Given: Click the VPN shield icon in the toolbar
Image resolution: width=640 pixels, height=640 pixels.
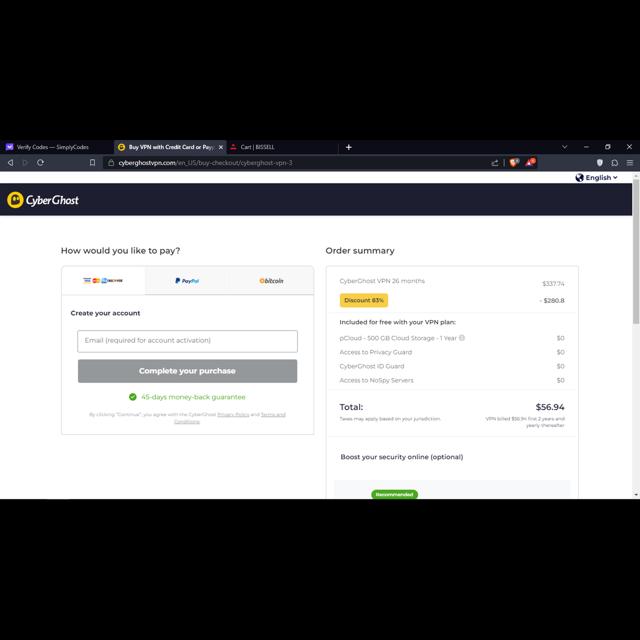Looking at the screenshot, I should [600, 163].
